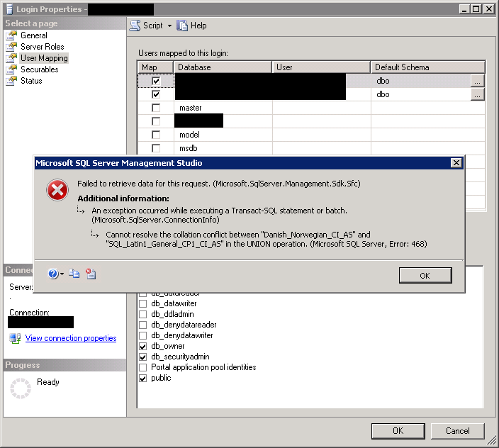Show technical details icon in error dialog
Viewport: 499px width, 448px height.
(x=91, y=274)
